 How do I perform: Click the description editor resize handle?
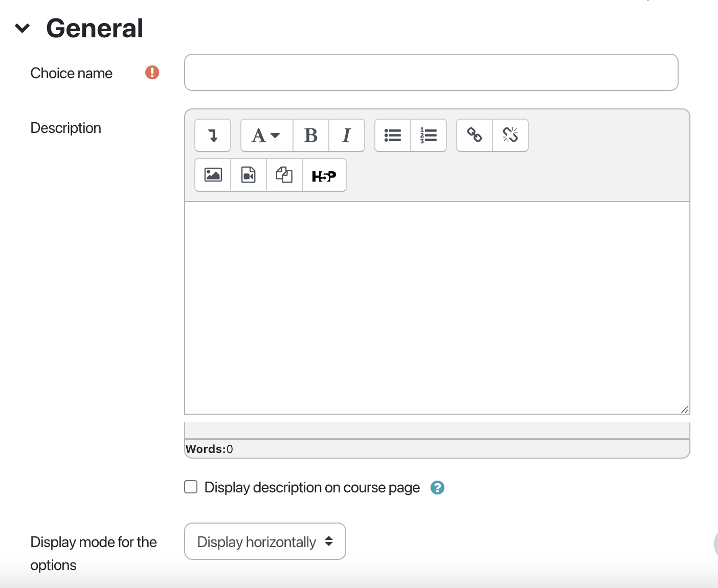click(685, 409)
